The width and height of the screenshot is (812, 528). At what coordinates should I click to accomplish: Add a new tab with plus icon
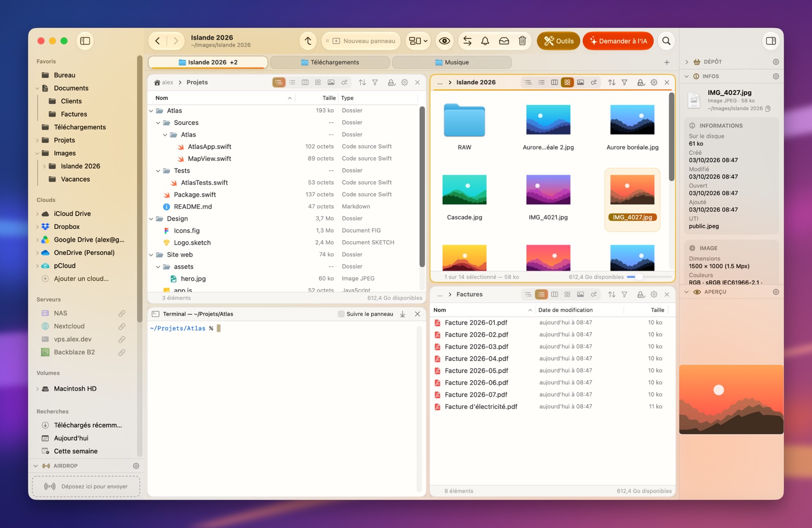click(x=667, y=62)
